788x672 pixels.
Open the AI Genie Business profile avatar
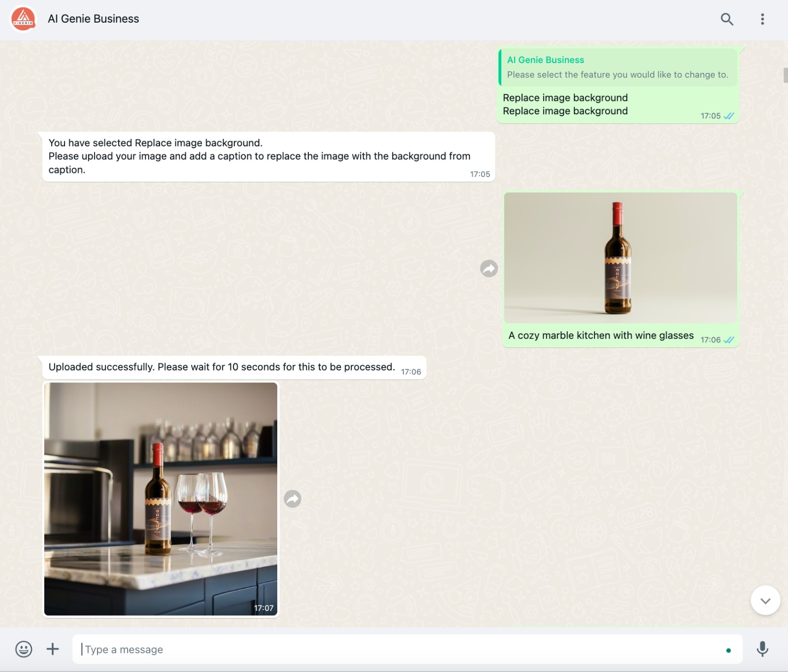(23, 19)
